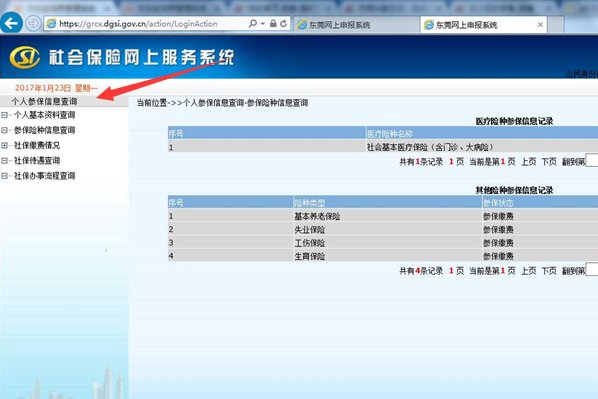The height and width of the screenshot is (399, 598).
Task: Click 上页 link under medical insurance table
Action: click(x=529, y=162)
